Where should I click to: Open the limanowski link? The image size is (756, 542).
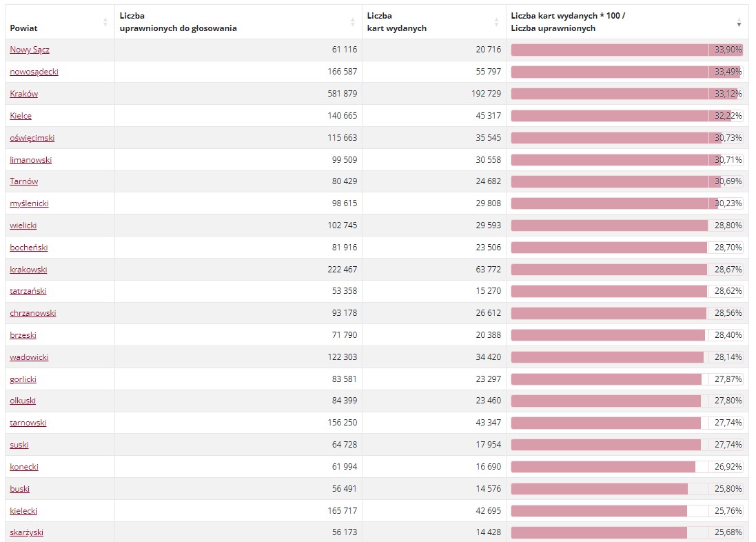(x=30, y=160)
